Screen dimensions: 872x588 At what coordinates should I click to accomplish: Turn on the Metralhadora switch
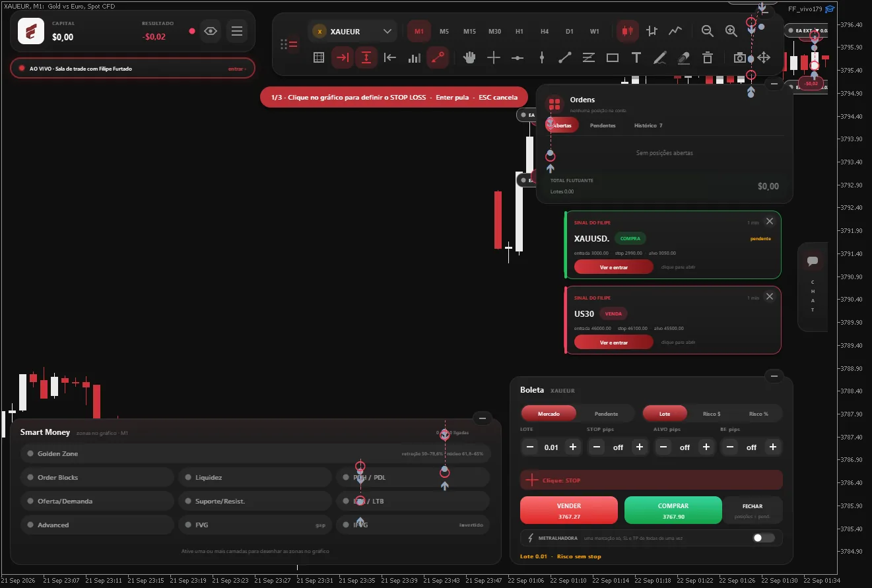pyautogui.click(x=764, y=538)
